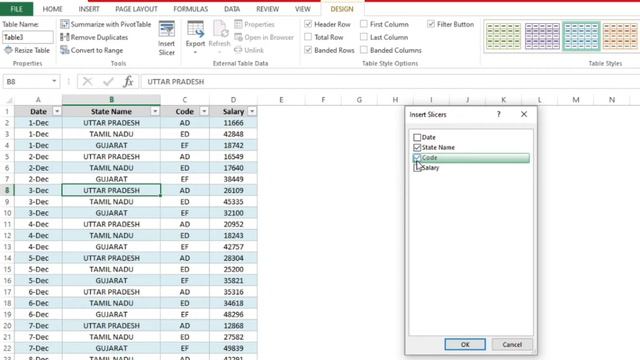Screen dimensions: 640x360
Task: Apply the teal table style swatch
Action: click(581, 36)
